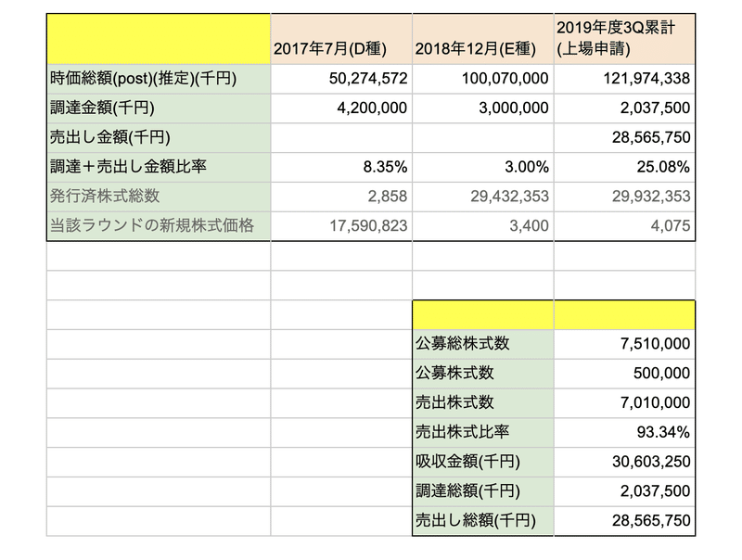Select cell with value 50,274,572

pyautogui.click(x=341, y=79)
